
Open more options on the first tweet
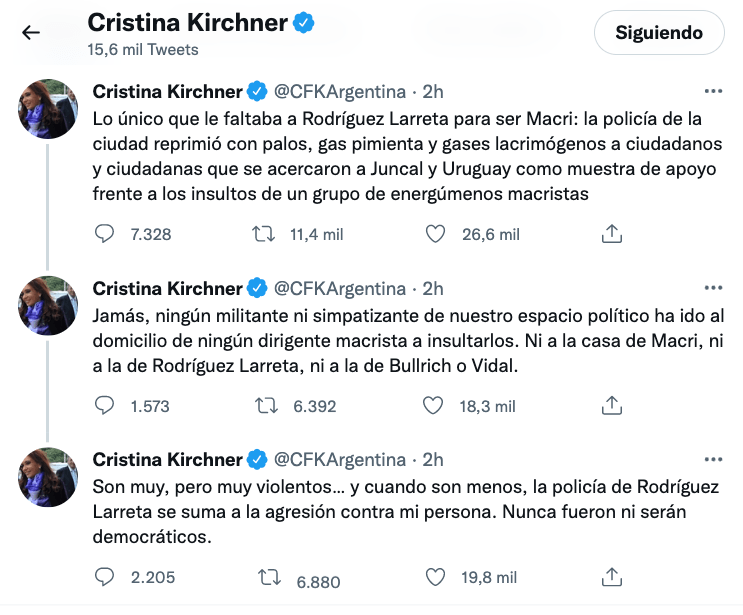(712, 90)
